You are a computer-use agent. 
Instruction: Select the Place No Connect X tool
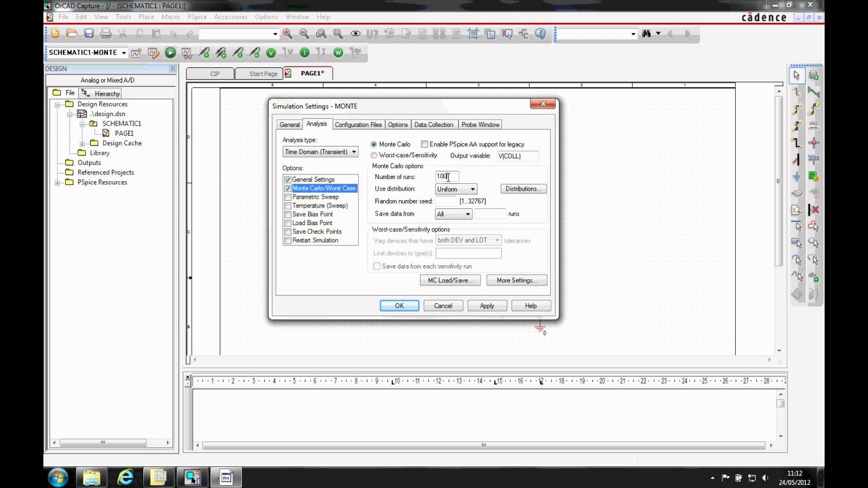coord(813,210)
